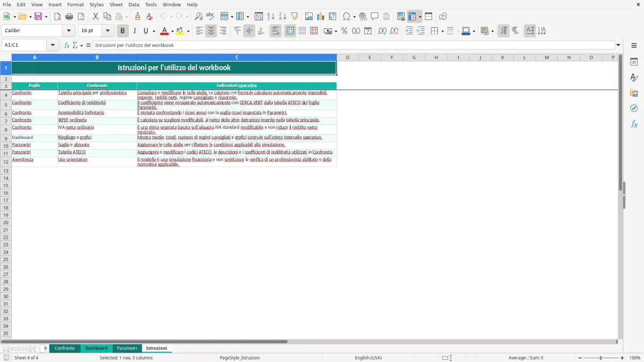This screenshot has height=362, width=644.
Task: Insert a pivot table
Action: [333, 17]
